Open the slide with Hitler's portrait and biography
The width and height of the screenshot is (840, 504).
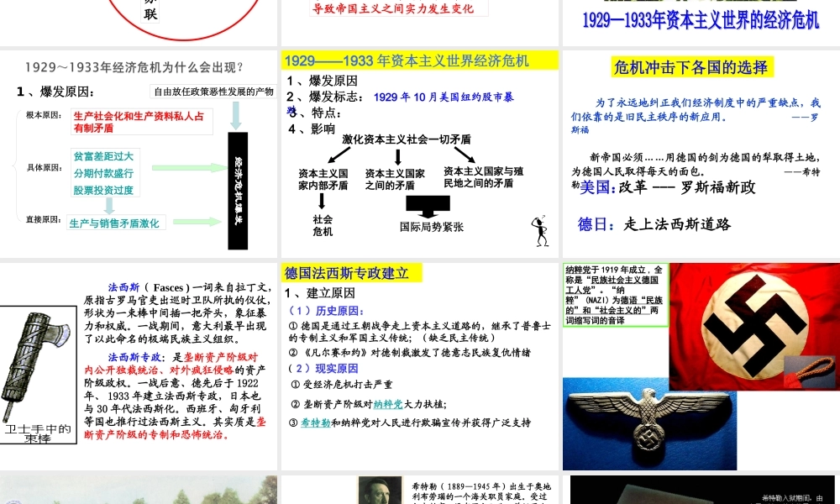coord(419,490)
